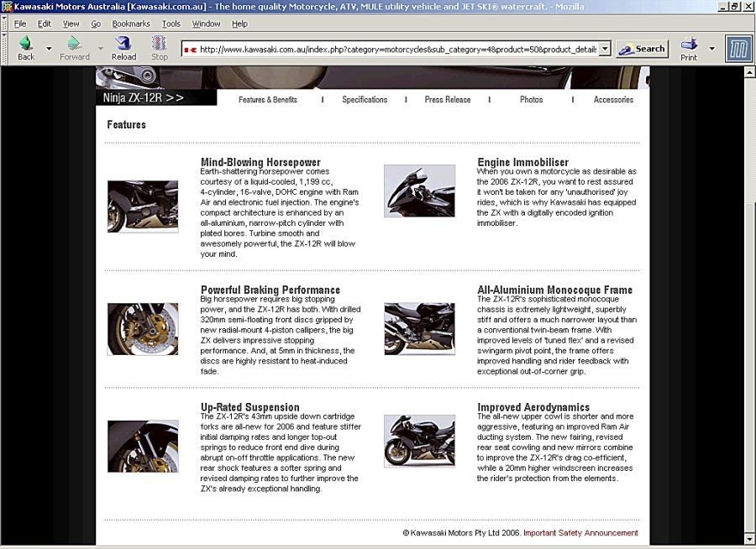Click the Powerful Braking Performance heading
The height and width of the screenshot is (549, 756).
coord(270,290)
